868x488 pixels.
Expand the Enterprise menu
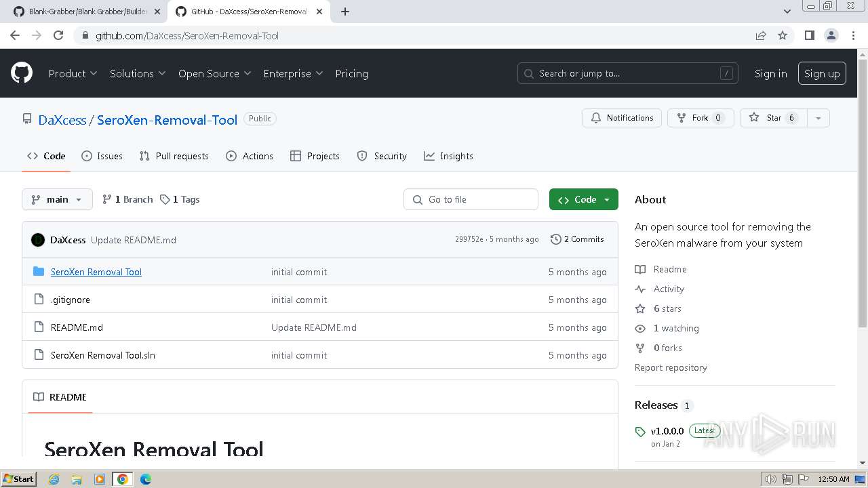coord(293,73)
